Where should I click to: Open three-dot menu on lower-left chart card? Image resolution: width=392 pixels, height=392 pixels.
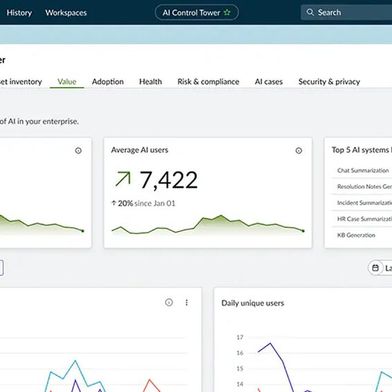click(187, 302)
